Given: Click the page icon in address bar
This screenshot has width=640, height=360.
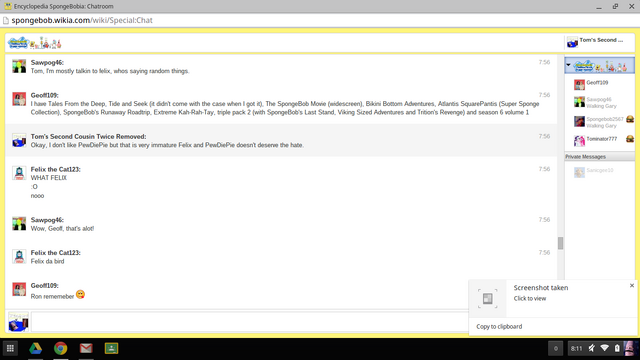Looking at the screenshot, I should 6,20.
